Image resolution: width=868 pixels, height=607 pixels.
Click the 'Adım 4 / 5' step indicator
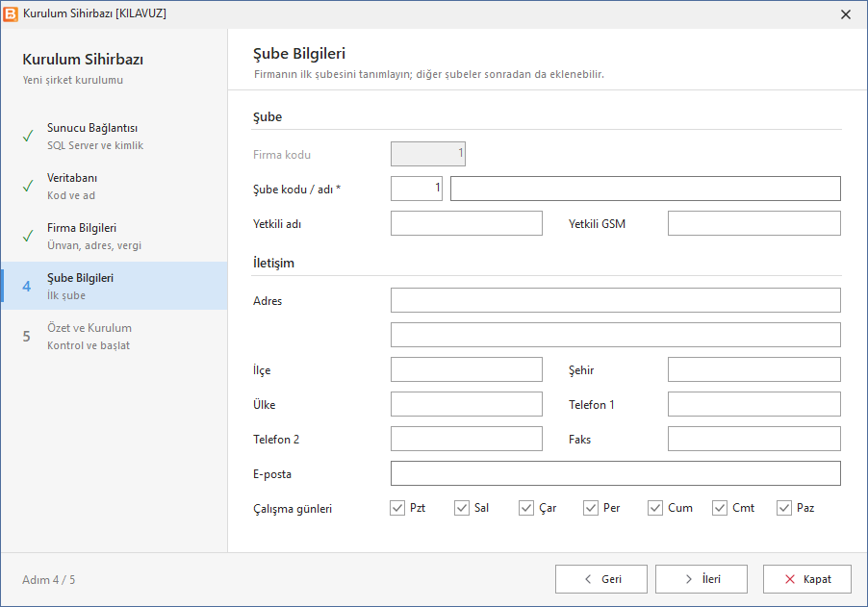coord(49,580)
